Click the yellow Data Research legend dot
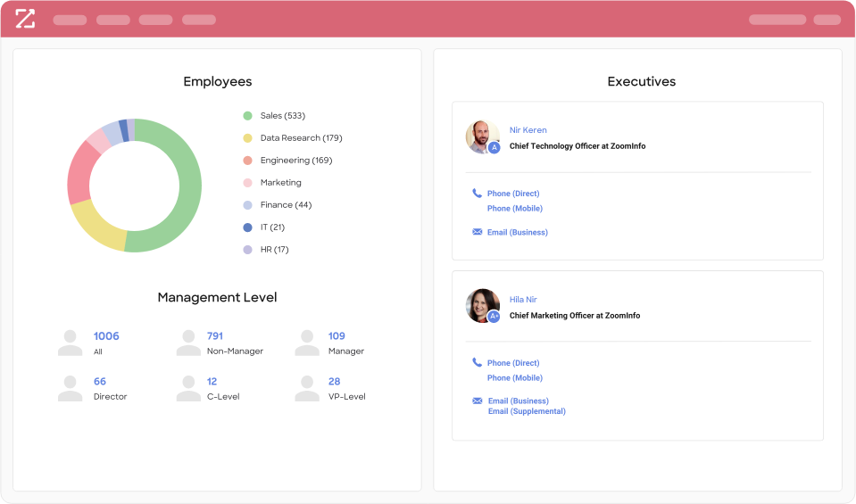Viewport: 856px width, 504px height. pyautogui.click(x=247, y=138)
